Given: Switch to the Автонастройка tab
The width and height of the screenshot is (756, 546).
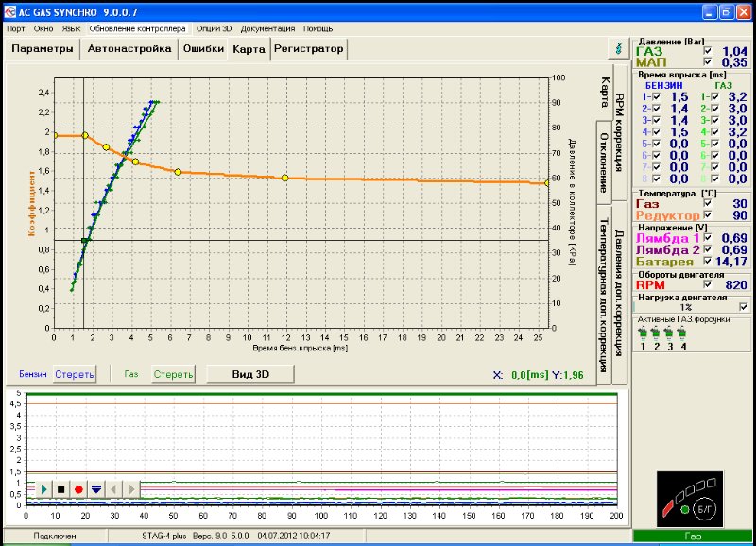Looking at the screenshot, I should 129,48.
